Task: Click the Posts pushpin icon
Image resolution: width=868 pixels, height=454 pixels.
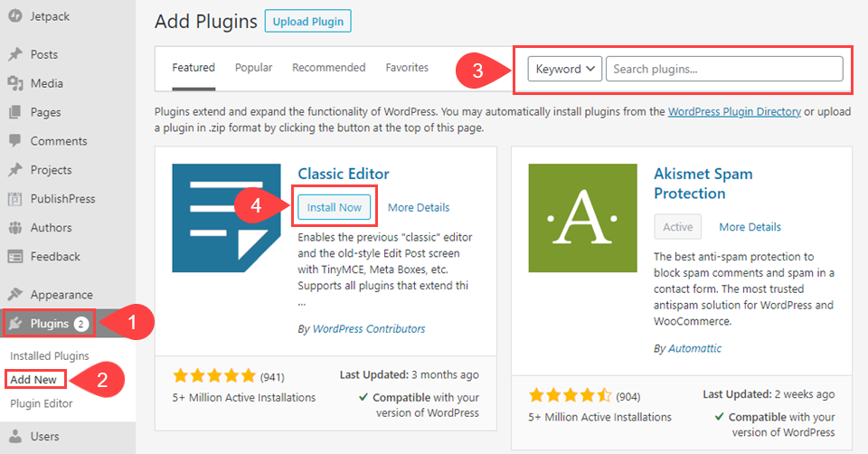Action: [x=14, y=54]
